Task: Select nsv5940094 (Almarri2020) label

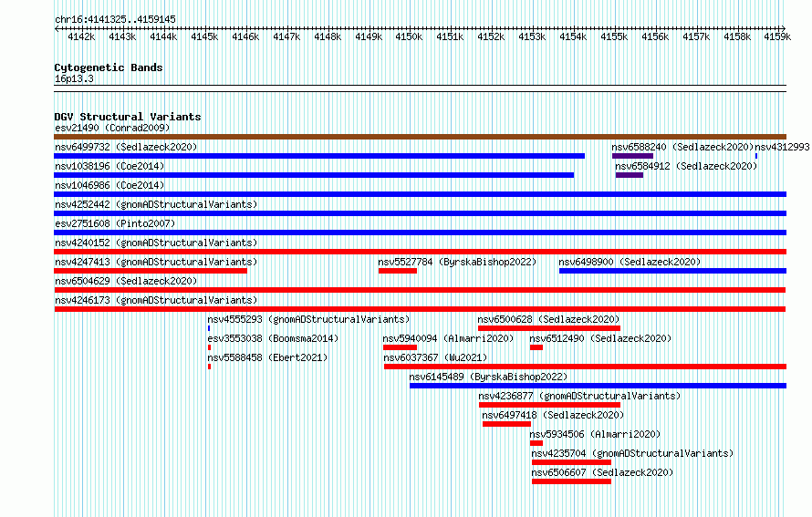Action: 448,338
